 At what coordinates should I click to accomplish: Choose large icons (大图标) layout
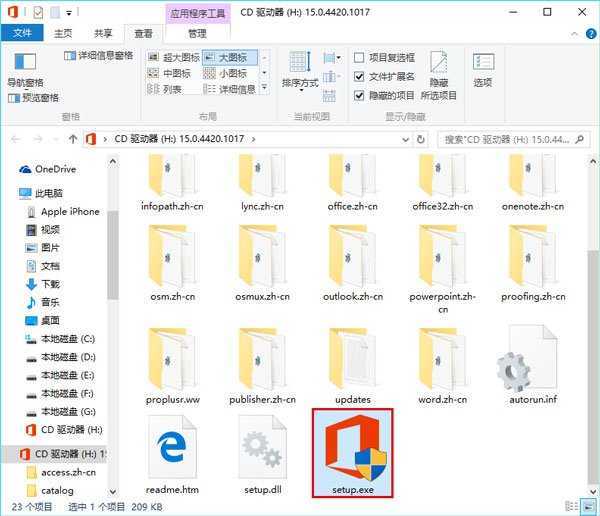click(230, 57)
